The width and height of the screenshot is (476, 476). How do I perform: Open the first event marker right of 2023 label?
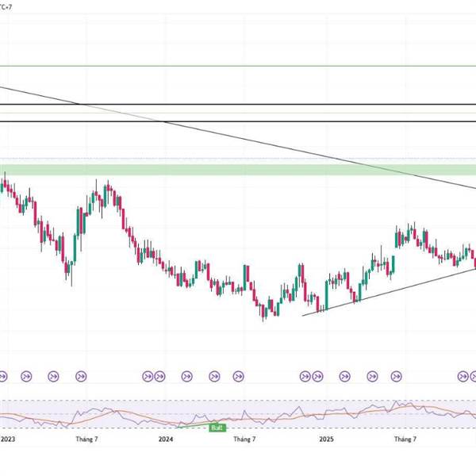tap(26, 376)
